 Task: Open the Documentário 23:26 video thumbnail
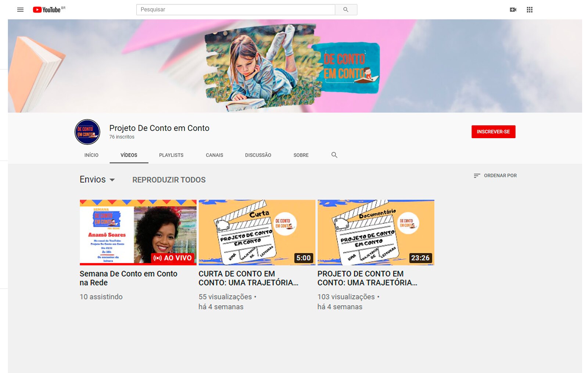coord(376,232)
